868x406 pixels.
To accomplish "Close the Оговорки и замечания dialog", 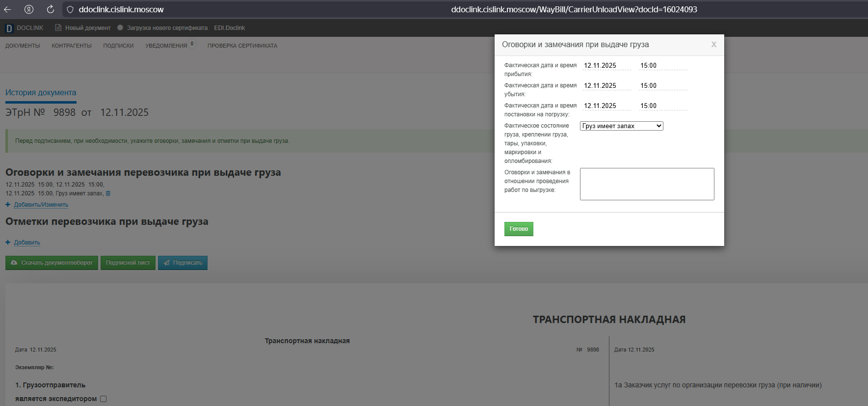I will click(714, 45).
